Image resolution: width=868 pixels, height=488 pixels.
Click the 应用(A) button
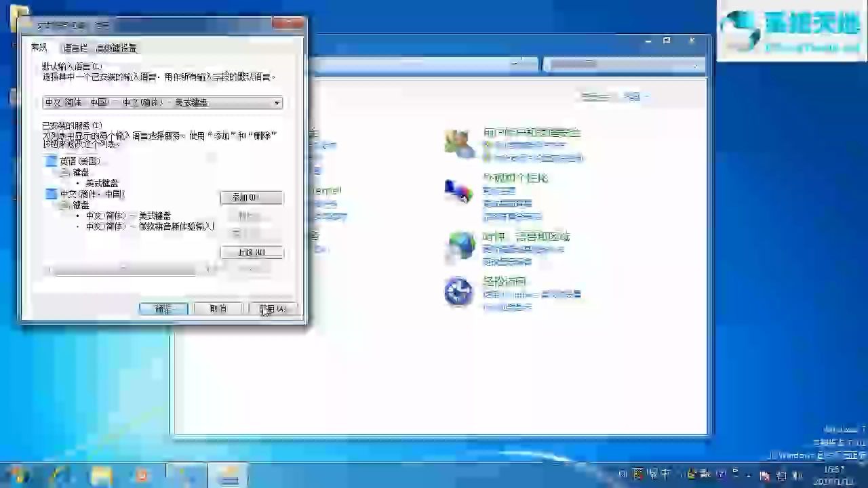tap(273, 308)
